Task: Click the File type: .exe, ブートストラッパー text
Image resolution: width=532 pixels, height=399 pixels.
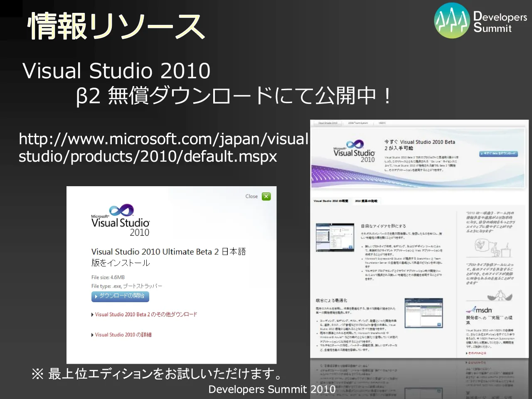Action: tap(127, 286)
